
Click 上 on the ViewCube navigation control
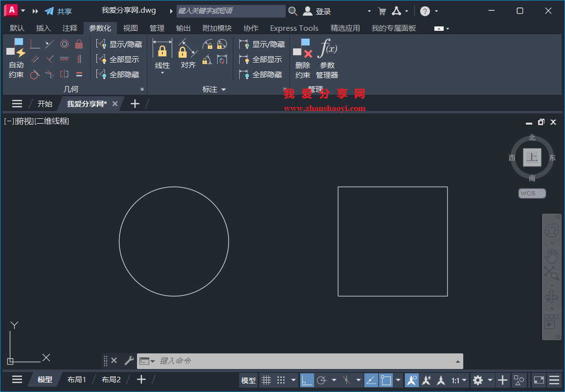532,157
